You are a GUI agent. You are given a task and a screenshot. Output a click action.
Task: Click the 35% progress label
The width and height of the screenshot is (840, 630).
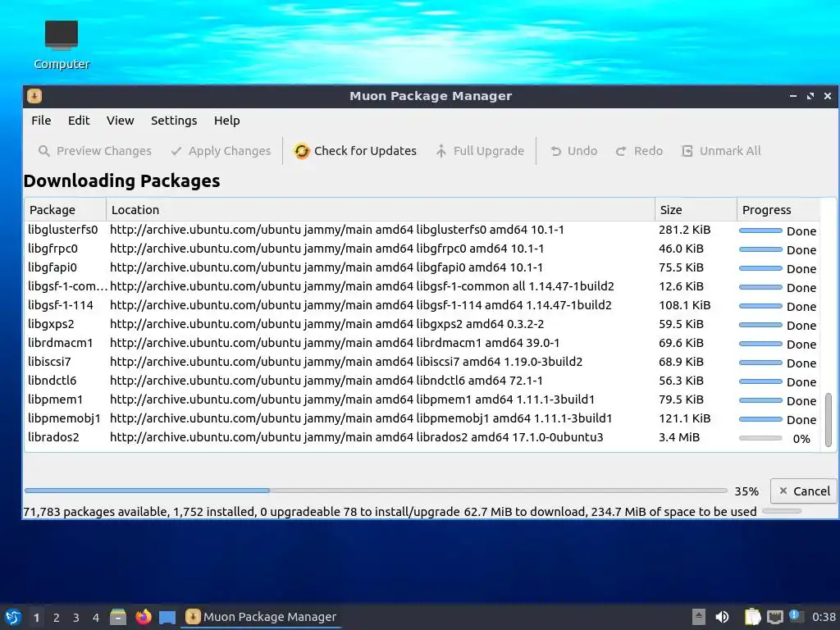pyautogui.click(x=746, y=491)
